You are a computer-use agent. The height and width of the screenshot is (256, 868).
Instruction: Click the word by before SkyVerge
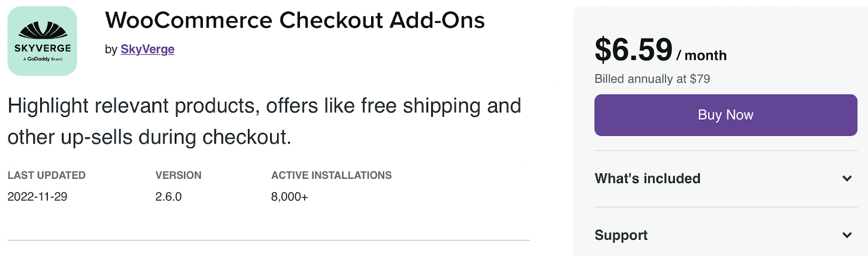pyautogui.click(x=111, y=49)
